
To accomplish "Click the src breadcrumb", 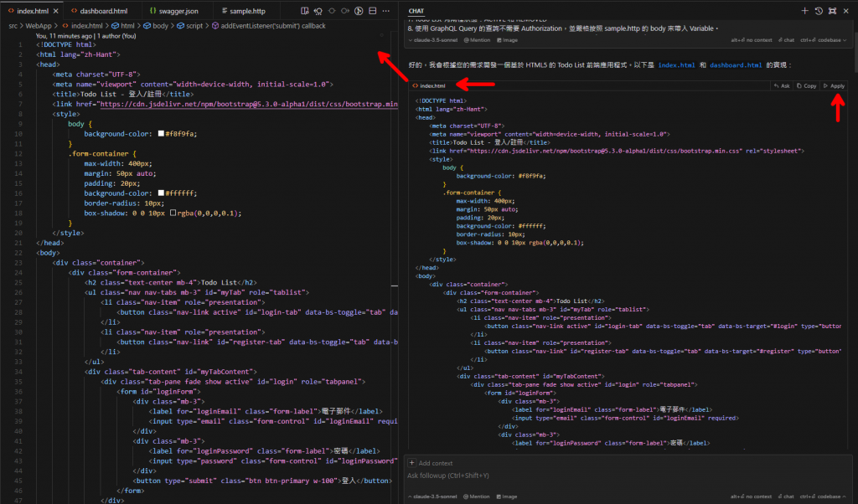I will (x=13, y=26).
